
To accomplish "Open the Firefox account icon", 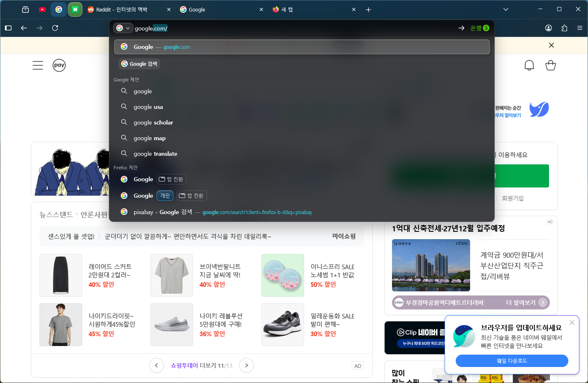I will [549, 28].
